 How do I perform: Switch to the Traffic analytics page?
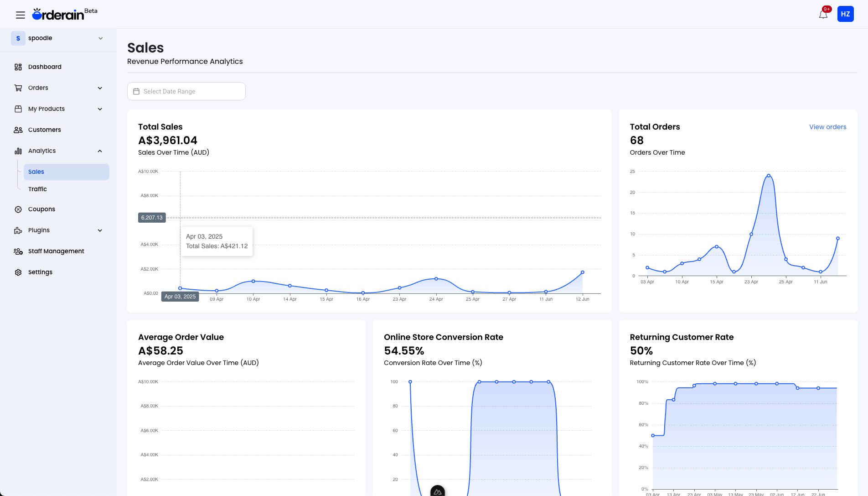[37, 189]
